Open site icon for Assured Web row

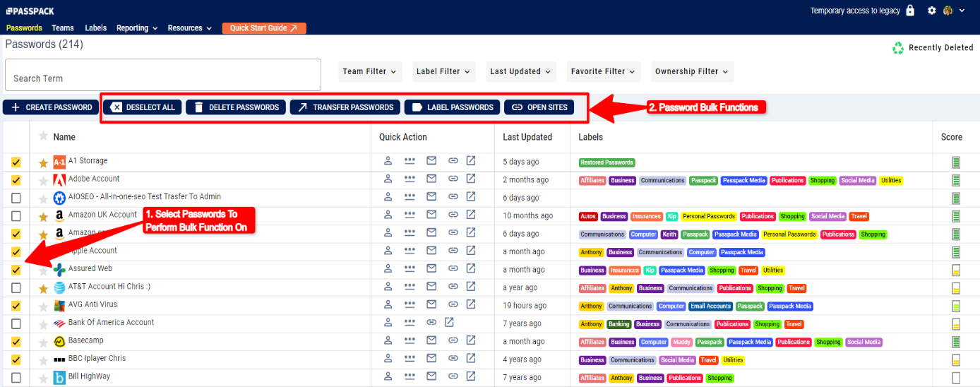click(x=471, y=269)
